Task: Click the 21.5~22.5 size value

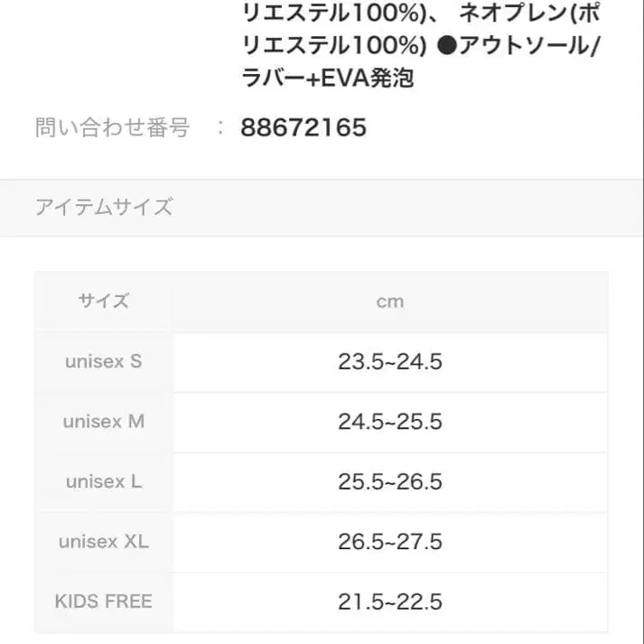Action: (390, 602)
